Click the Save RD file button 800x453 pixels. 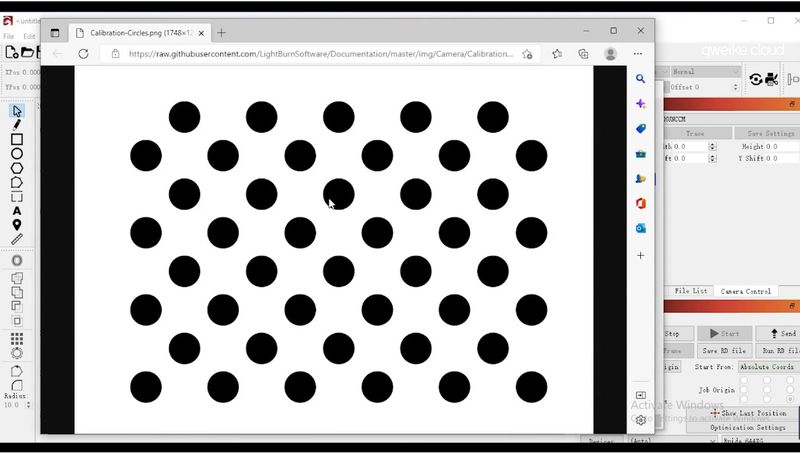coord(723,350)
